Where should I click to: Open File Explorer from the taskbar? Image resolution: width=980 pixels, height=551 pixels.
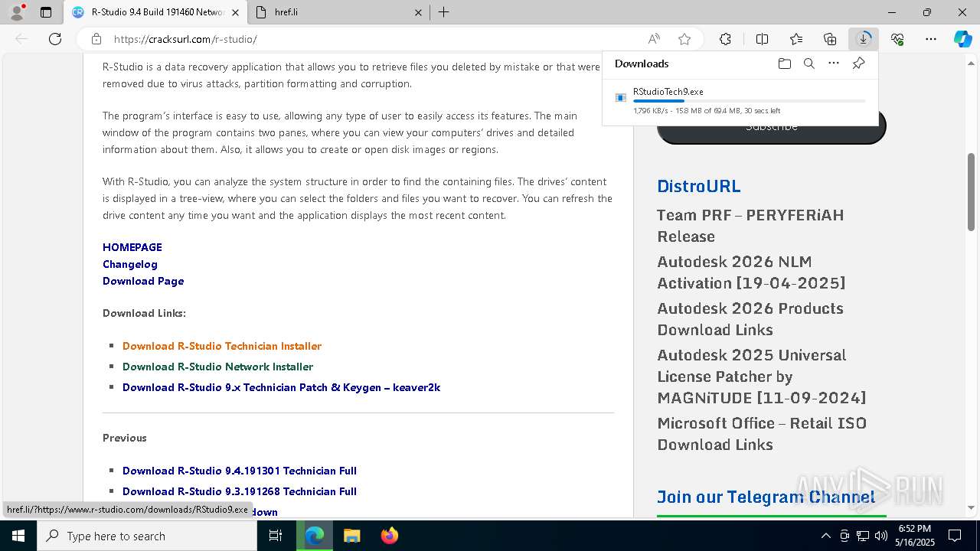pyautogui.click(x=351, y=536)
